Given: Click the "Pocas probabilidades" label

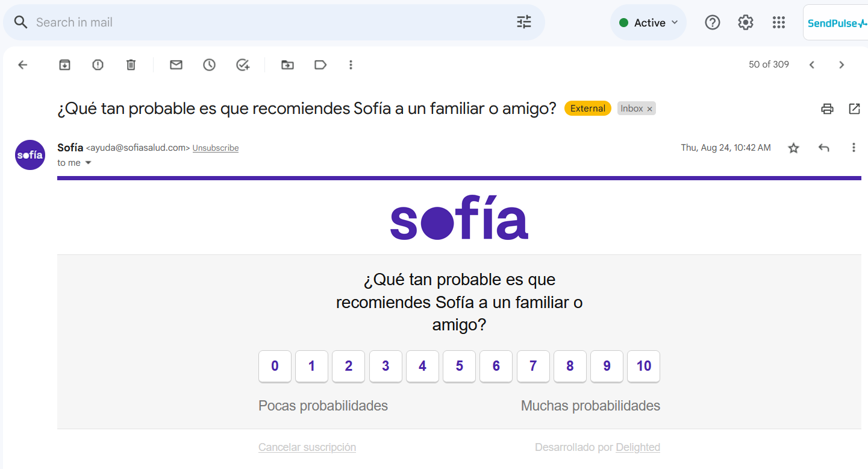Looking at the screenshot, I should (x=323, y=406).
